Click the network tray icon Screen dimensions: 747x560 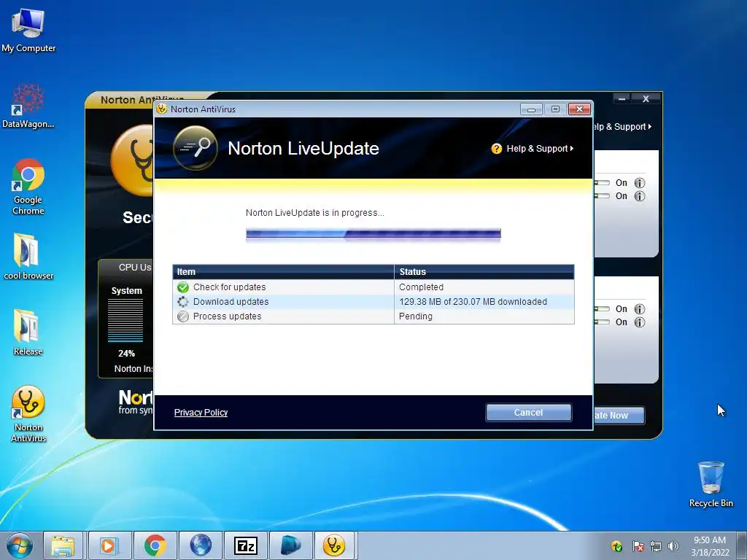coord(656,546)
